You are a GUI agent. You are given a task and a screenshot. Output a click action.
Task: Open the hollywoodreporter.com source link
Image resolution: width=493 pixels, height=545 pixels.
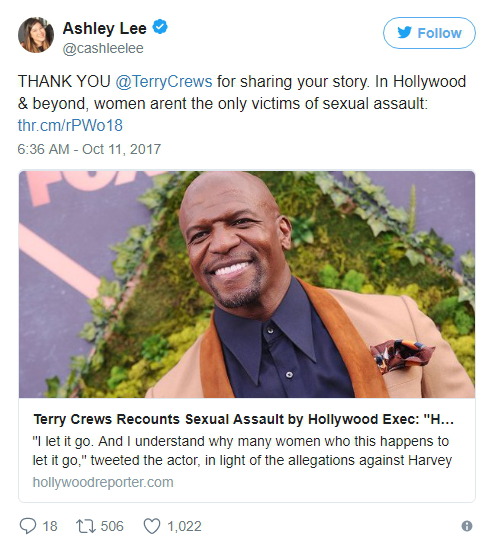point(103,482)
